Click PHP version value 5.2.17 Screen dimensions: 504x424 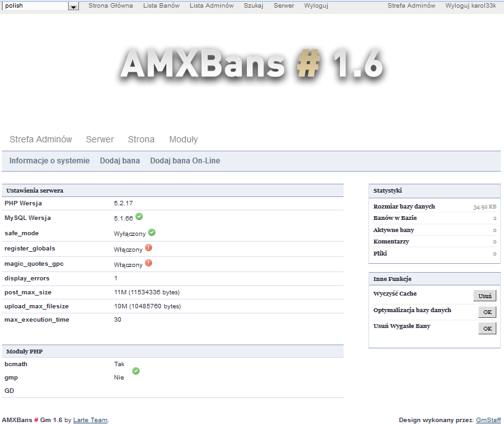[123, 203]
